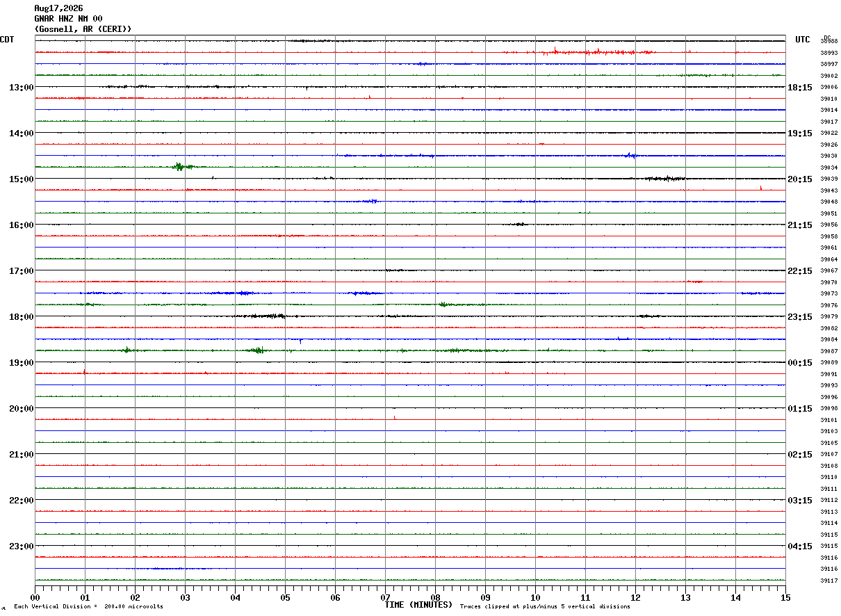Viewport: 841px width, 616px height.
Task: Click the 04:15 UTC time label
Action: pyautogui.click(x=800, y=546)
